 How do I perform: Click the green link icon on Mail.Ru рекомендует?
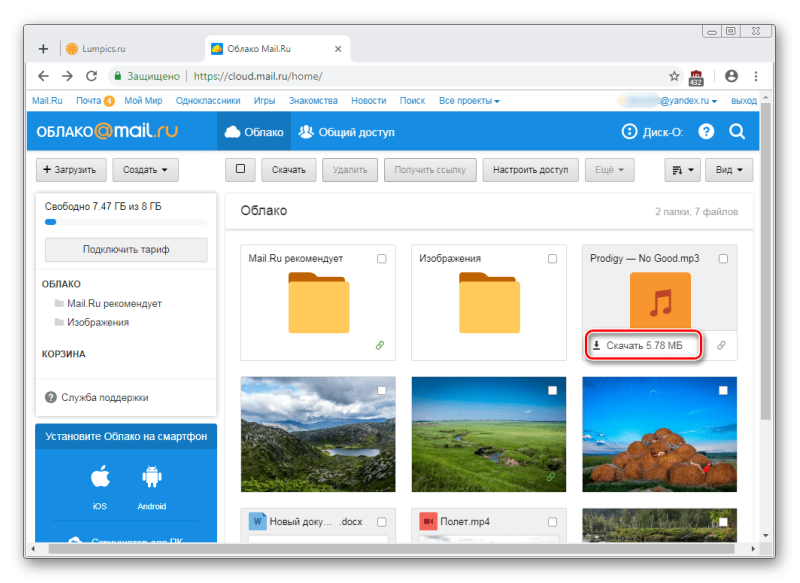tap(380, 345)
